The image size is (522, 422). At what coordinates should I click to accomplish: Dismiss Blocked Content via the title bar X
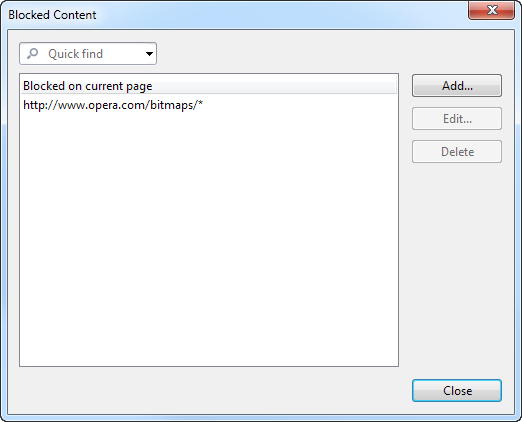(492, 10)
